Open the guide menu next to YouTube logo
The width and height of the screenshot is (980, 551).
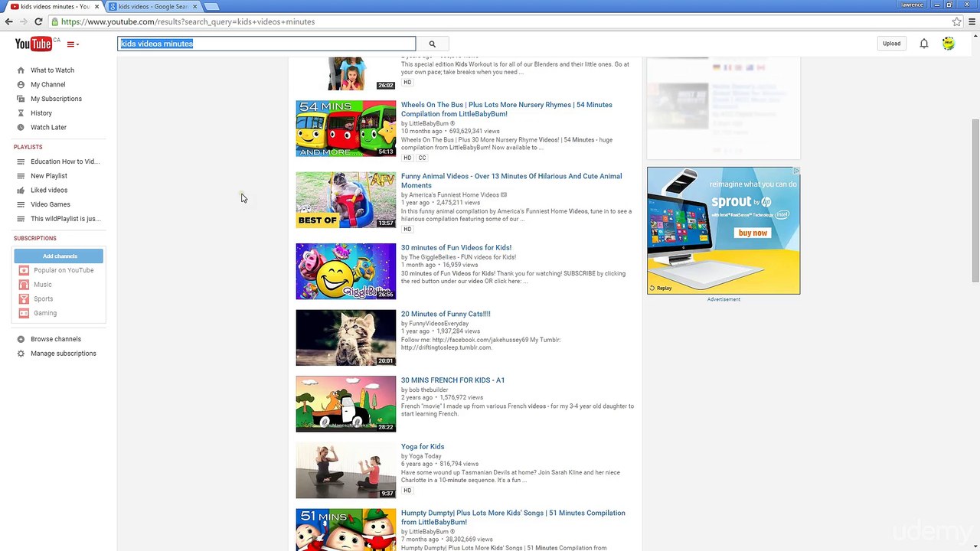pos(73,44)
